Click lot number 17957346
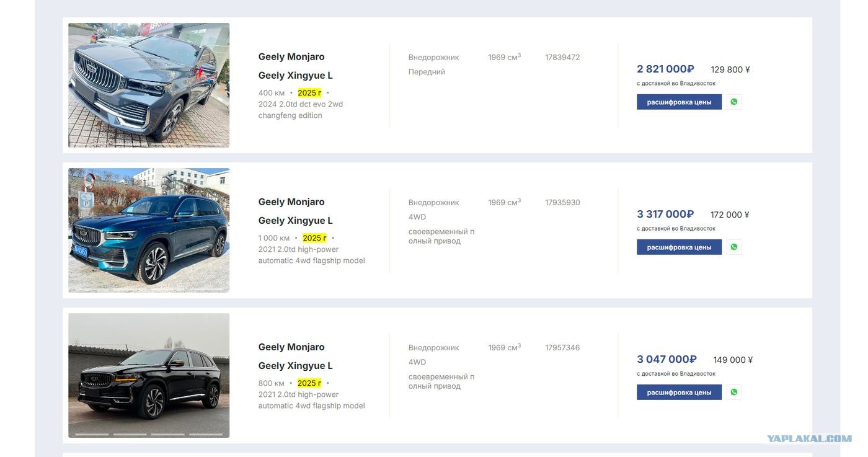Image resolution: width=868 pixels, height=457 pixels. 562,347
